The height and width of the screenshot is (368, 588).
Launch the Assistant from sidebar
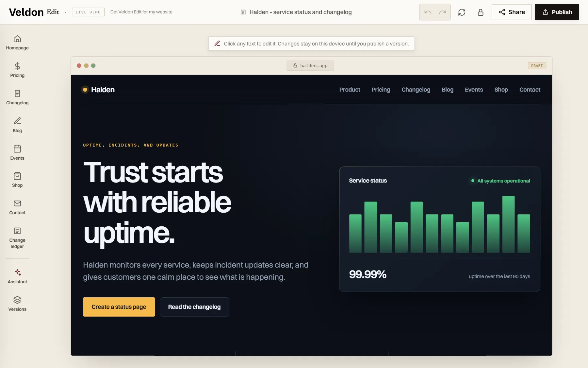tap(17, 277)
